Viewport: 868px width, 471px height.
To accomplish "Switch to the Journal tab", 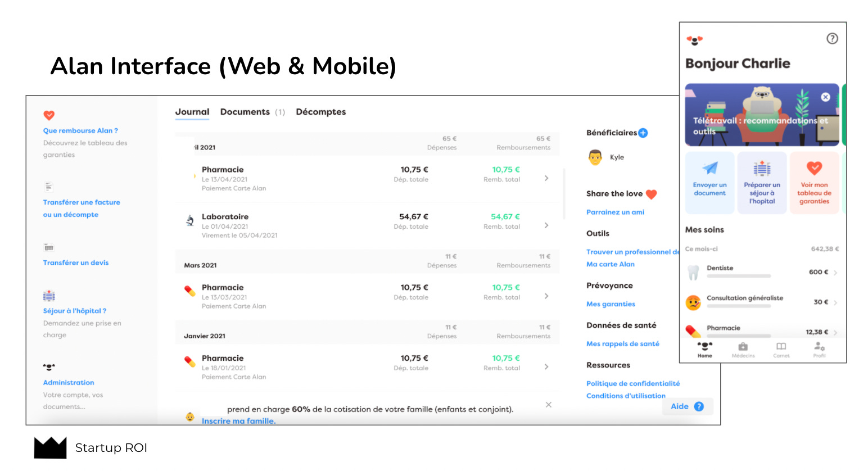I will [192, 112].
